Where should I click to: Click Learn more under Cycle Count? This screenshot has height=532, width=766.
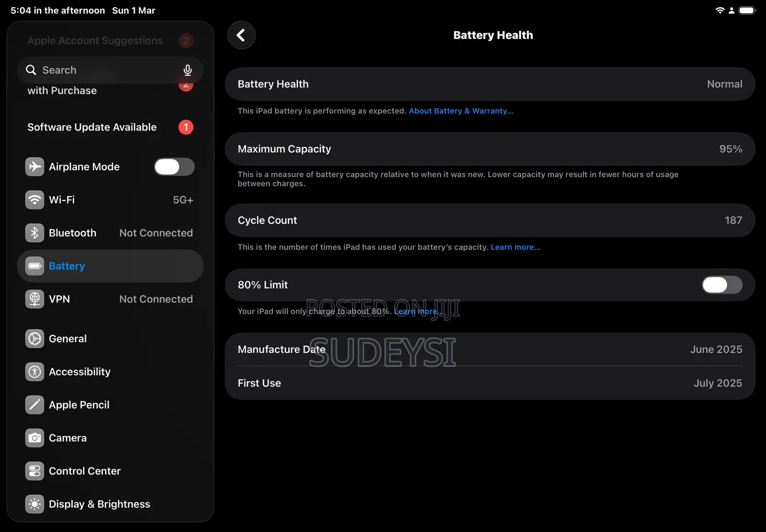tap(515, 247)
